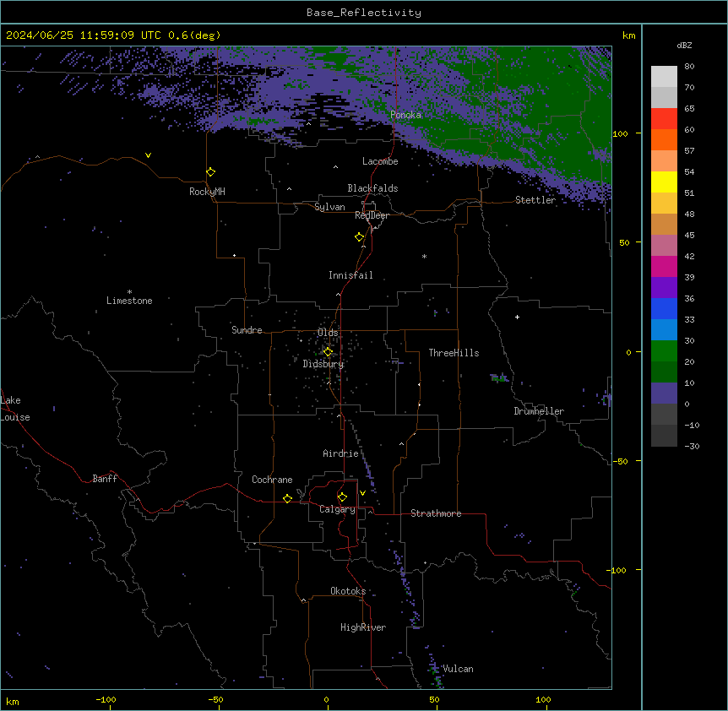The image size is (728, 711).
Task: Pick the slate purple 0-10 dBZ legend swatch
Action: [664, 393]
